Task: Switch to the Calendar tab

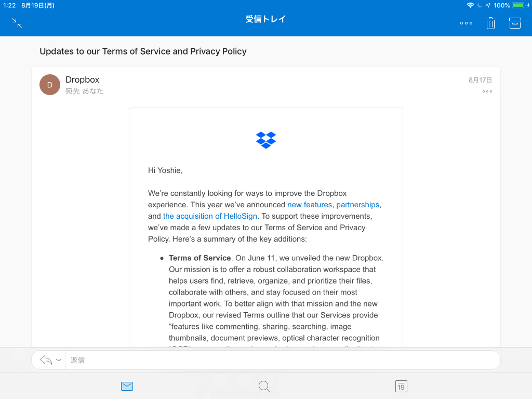Action: [x=401, y=386]
